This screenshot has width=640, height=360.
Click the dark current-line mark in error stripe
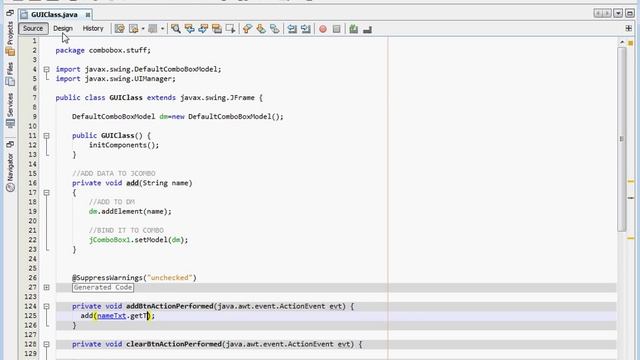point(631,198)
